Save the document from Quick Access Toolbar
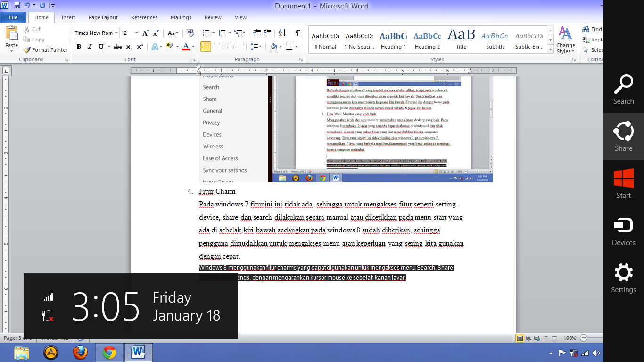The image size is (644, 362). pyautogui.click(x=17, y=6)
